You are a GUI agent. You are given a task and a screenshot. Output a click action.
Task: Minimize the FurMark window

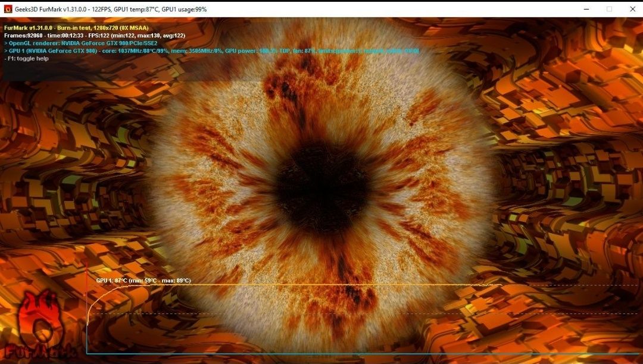point(586,9)
